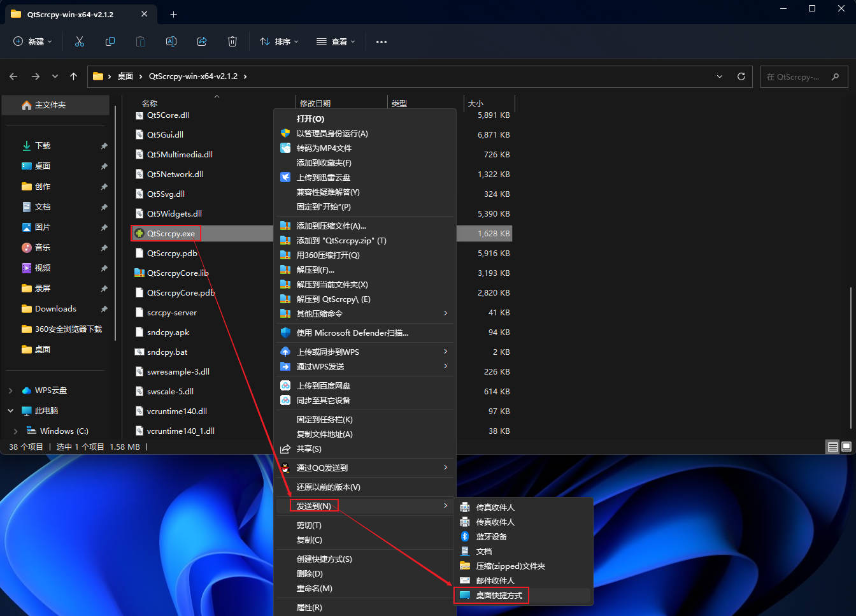856x616 pixels.
Task: Click the Delete trash icon in toolbar
Action: click(232, 41)
